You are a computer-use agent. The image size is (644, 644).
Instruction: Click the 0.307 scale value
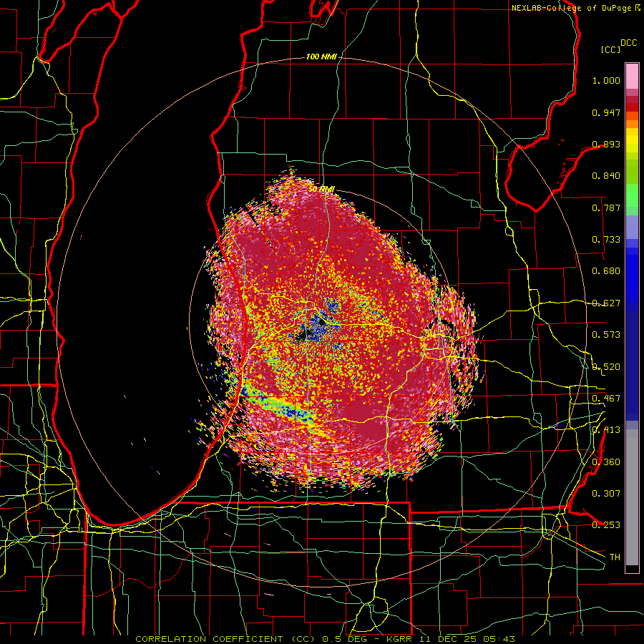pyautogui.click(x=606, y=494)
